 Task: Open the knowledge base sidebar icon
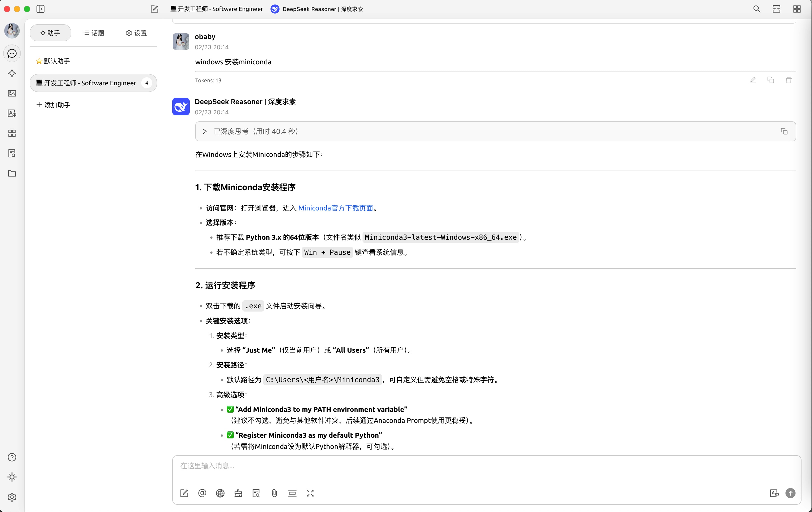point(12,154)
